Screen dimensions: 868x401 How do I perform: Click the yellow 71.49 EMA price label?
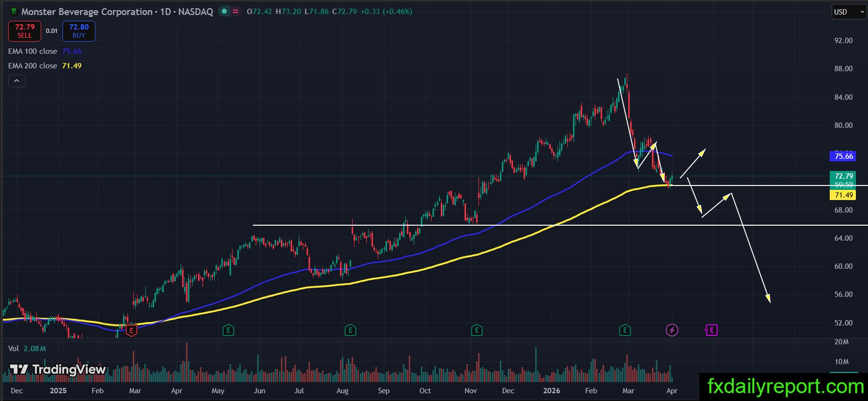click(843, 195)
